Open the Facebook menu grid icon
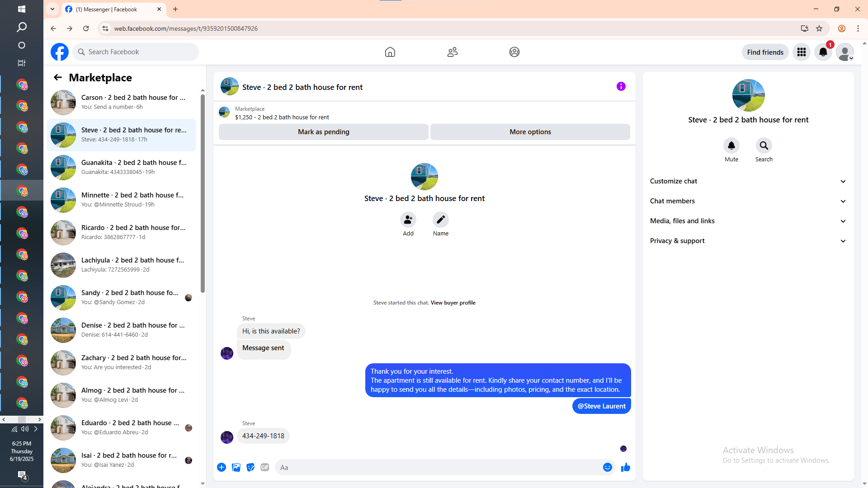 [x=802, y=52]
